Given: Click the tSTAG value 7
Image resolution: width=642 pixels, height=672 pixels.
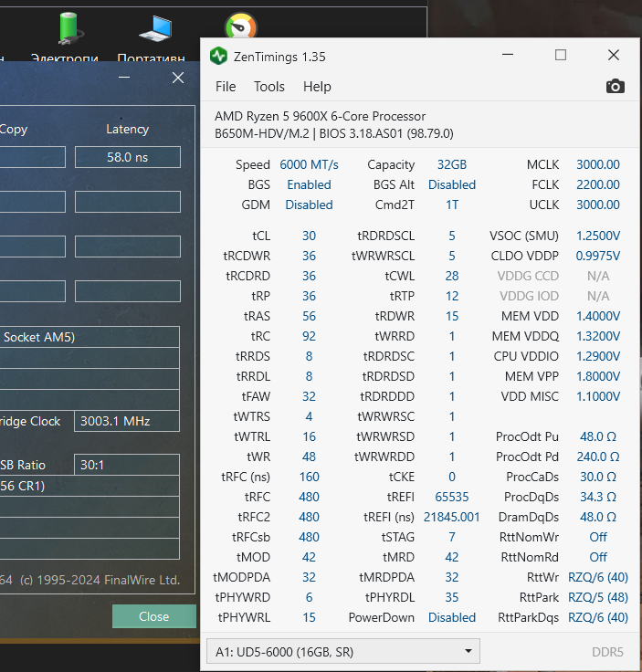Looking at the screenshot, I should (x=452, y=537).
